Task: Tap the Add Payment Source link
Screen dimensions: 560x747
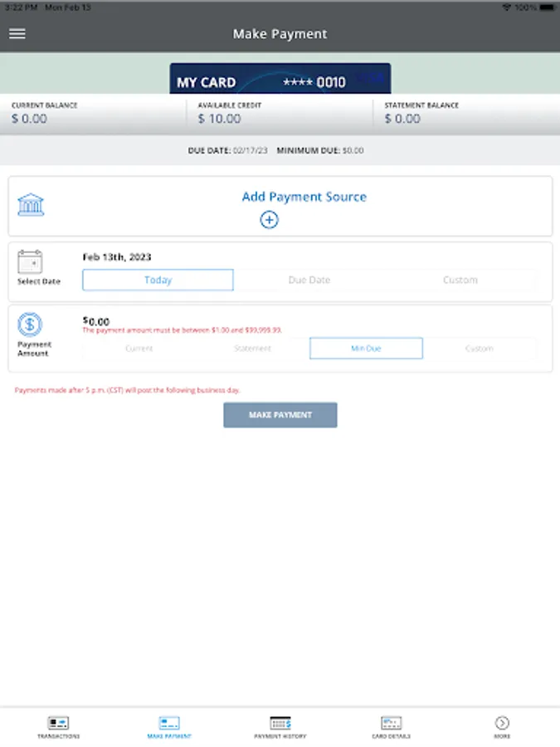Action: point(304,197)
